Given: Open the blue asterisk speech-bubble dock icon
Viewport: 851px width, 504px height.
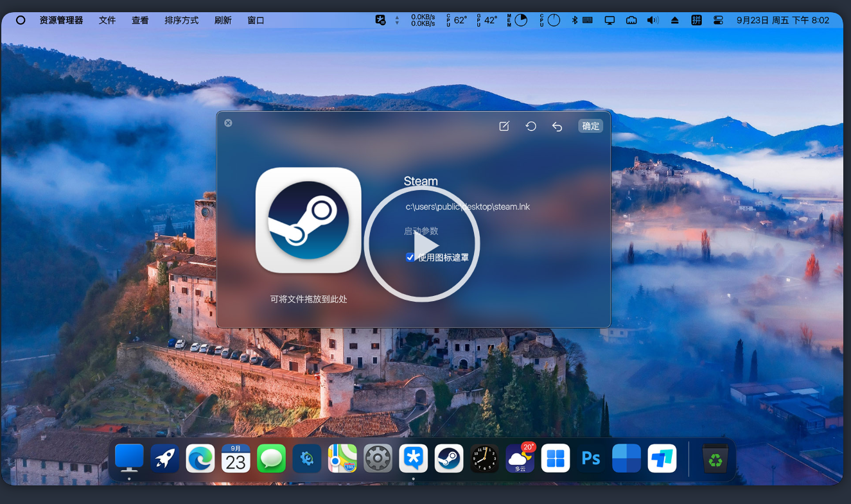Looking at the screenshot, I should pyautogui.click(x=413, y=459).
